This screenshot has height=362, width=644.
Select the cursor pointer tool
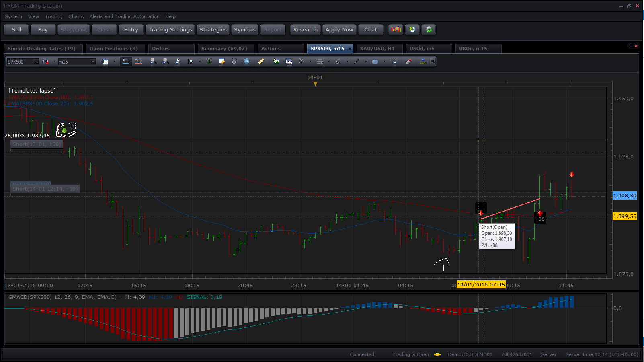click(178, 61)
